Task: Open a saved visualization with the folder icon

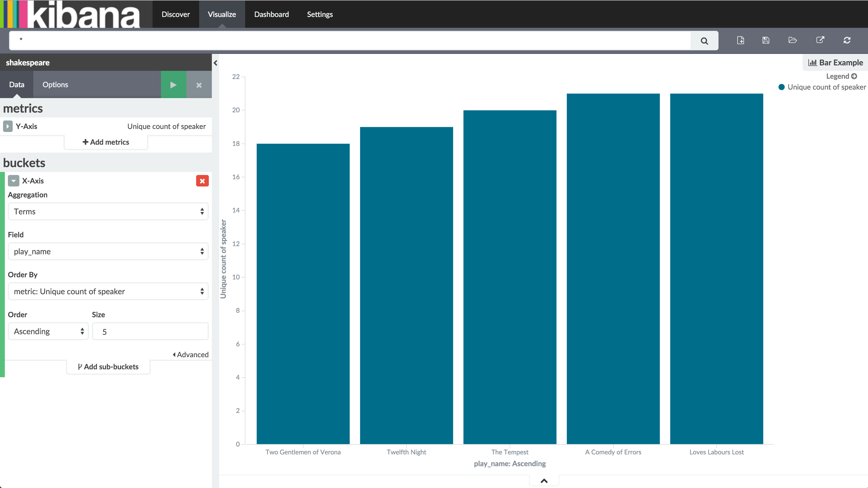Action: [793, 40]
